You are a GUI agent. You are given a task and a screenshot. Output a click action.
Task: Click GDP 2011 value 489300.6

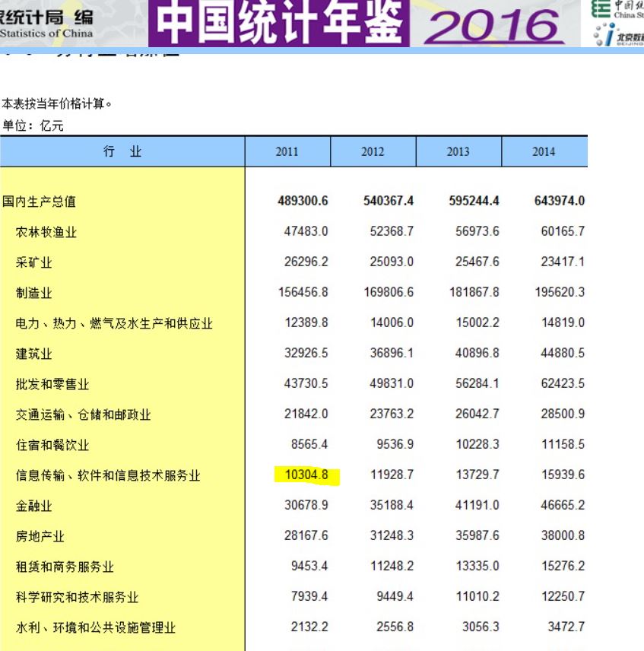coord(303,201)
